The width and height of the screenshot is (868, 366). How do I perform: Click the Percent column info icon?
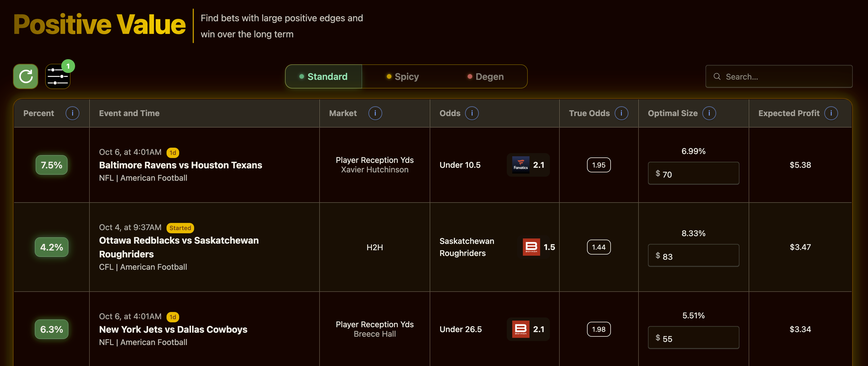click(x=72, y=113)
